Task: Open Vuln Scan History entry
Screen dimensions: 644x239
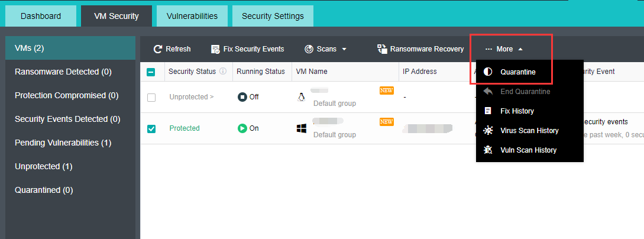Action: [x=528, y=150]
